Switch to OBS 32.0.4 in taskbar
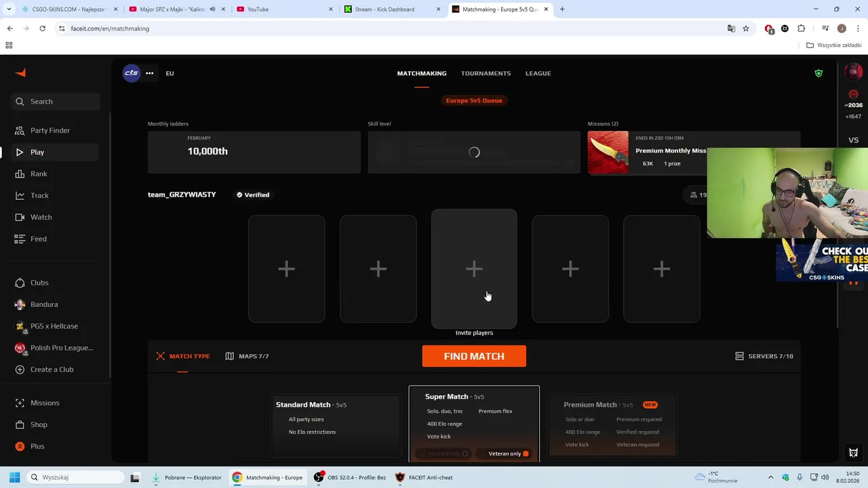 coord(350,477)
